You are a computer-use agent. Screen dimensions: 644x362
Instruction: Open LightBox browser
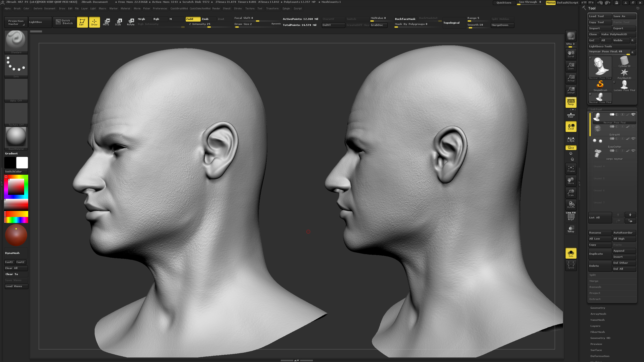coord(40,22)
